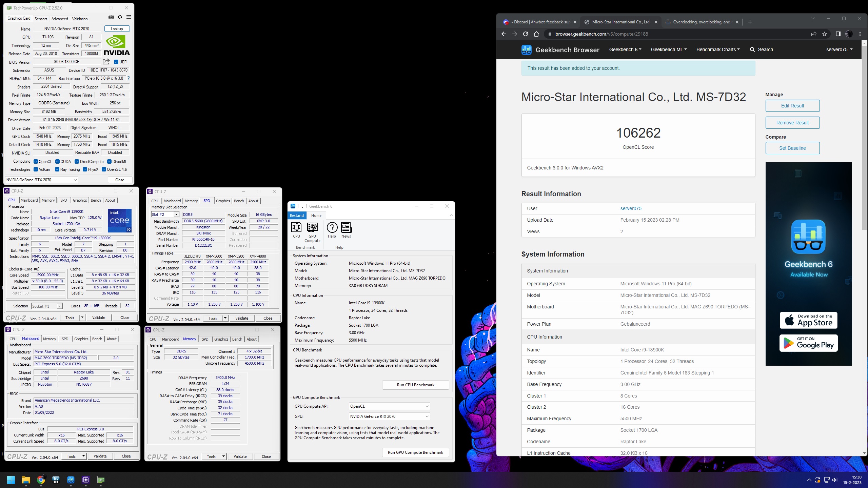The height and width of the screenshot is (488, 868).
Task: Bookmark this page with the star icon
Action: pos(825,34)
